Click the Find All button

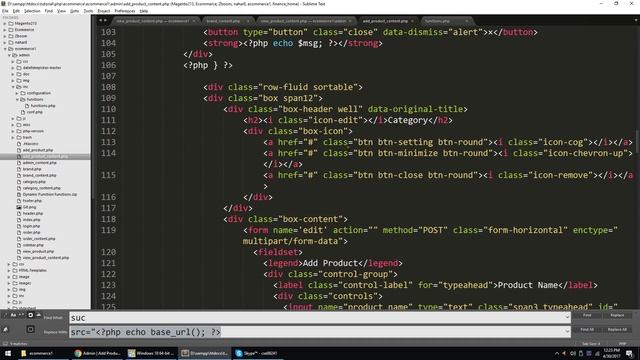pos(587,329)
